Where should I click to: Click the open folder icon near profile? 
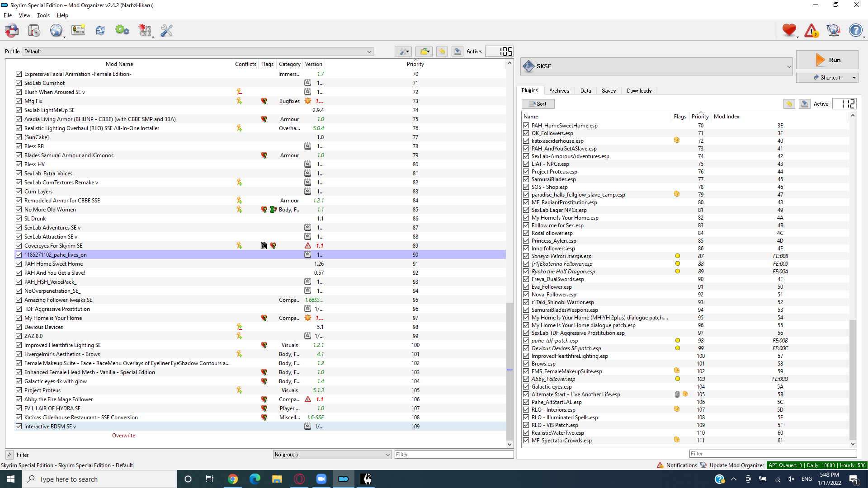click(424, 52)
